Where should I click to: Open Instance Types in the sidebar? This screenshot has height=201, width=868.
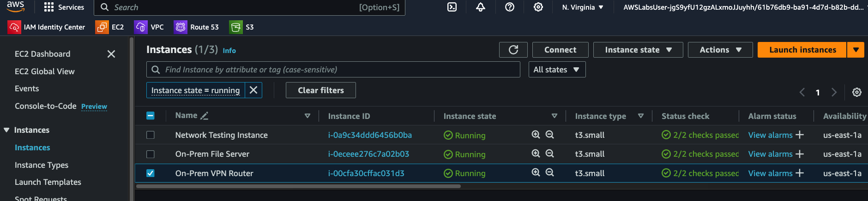tap(42, 165)
